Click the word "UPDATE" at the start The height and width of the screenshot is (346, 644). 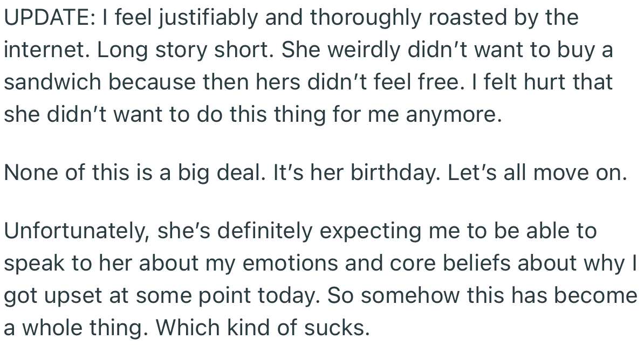[x=40, y=18]
